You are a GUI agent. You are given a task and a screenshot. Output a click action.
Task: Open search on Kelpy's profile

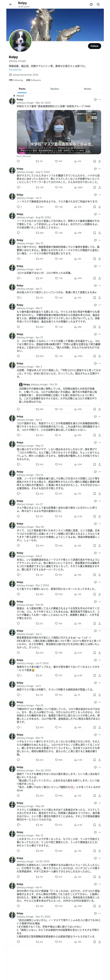point(98,4)
